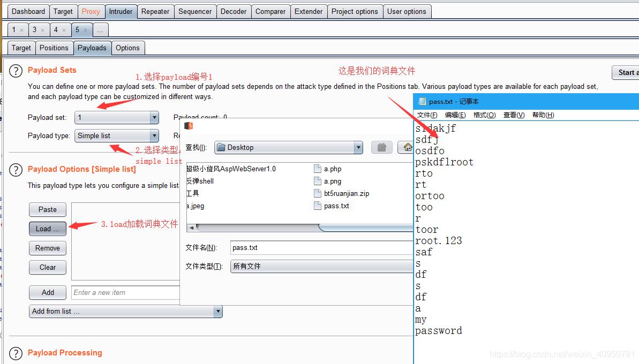Click the Enter a new item field
Image resolution: width=639 pixels, height=364 pixels.
tap(125, 292)
